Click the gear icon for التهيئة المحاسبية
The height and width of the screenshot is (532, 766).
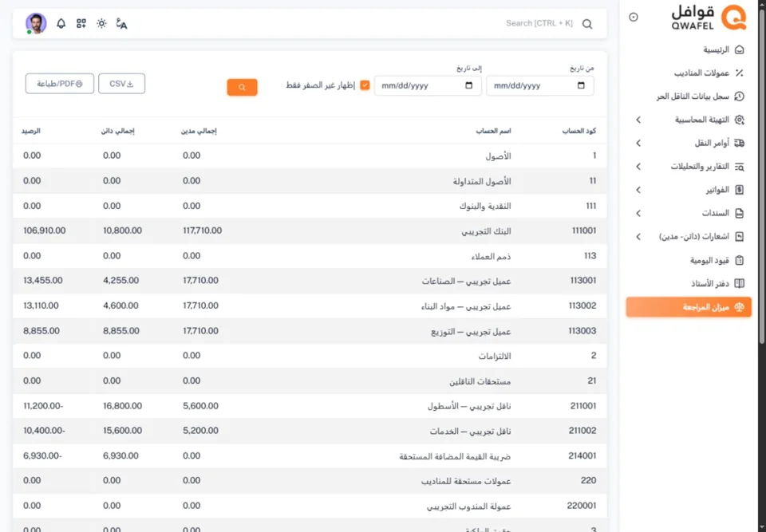pos(739,120)
